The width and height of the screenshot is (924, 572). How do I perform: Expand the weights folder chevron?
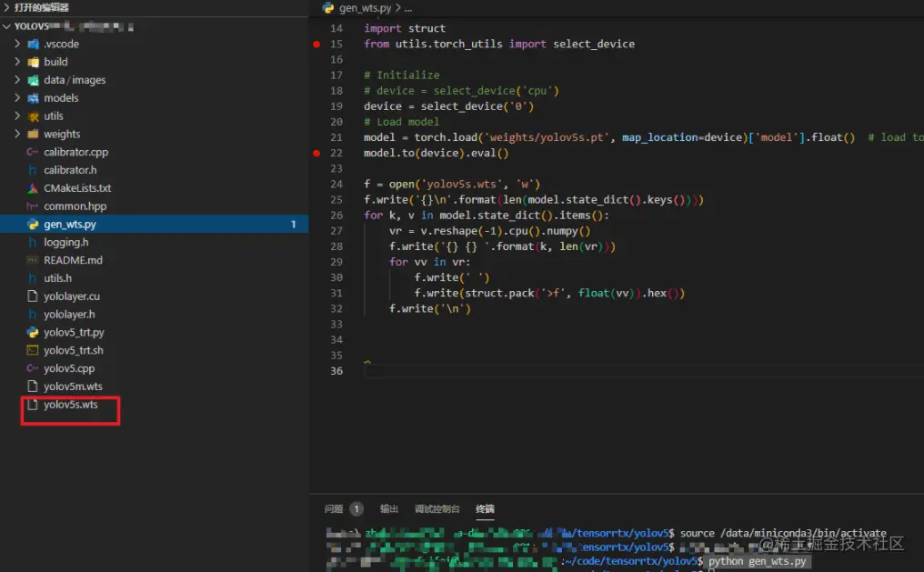tap(17, 134)
